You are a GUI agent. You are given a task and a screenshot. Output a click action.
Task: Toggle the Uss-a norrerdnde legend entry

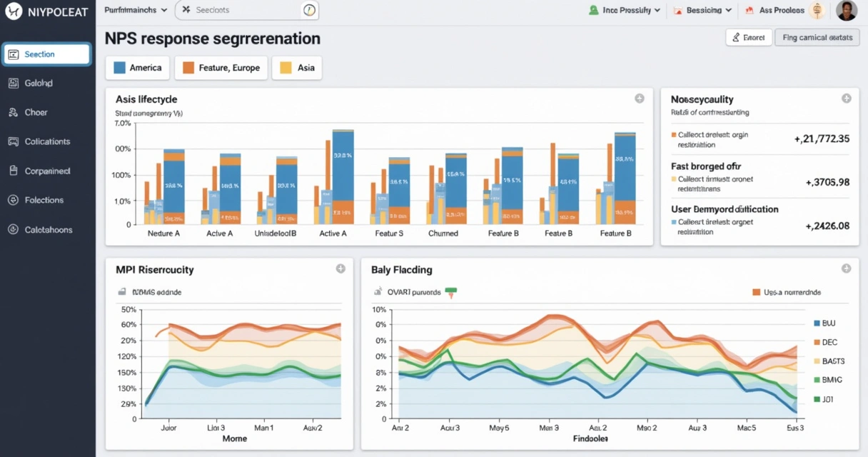pos(787,292)
